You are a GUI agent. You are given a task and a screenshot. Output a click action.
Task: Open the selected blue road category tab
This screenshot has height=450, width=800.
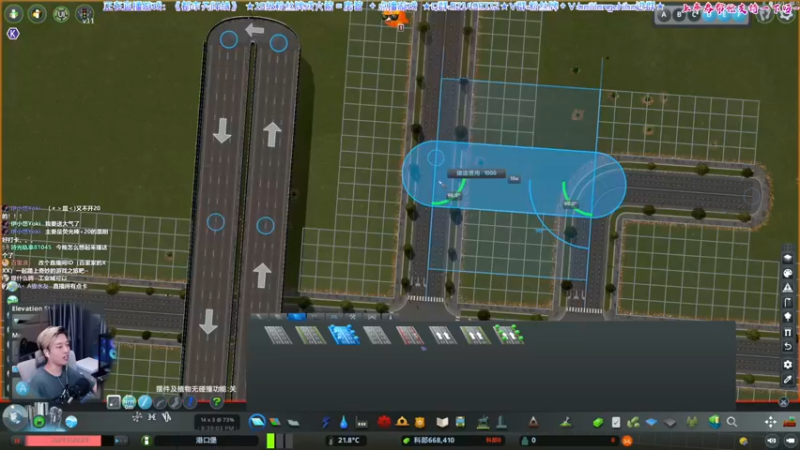(296, 317)
